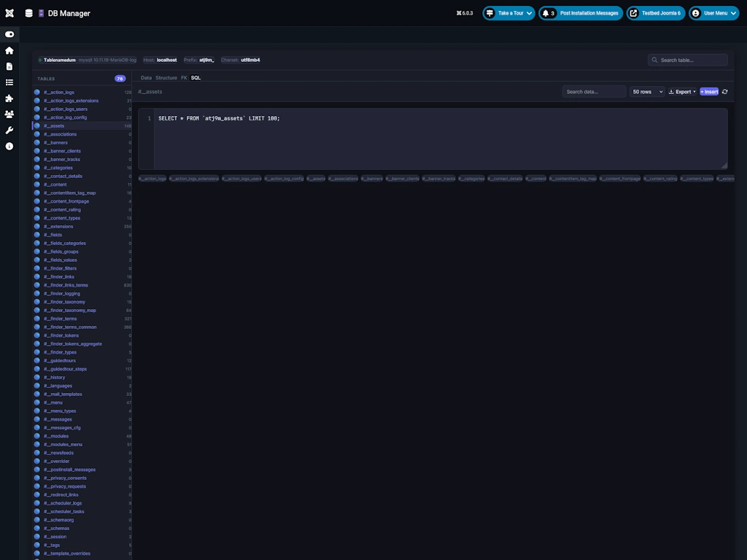Screen dimensions: 747x560
Task: Click the icon beside #__newsfeeds table
Action: 37,453
